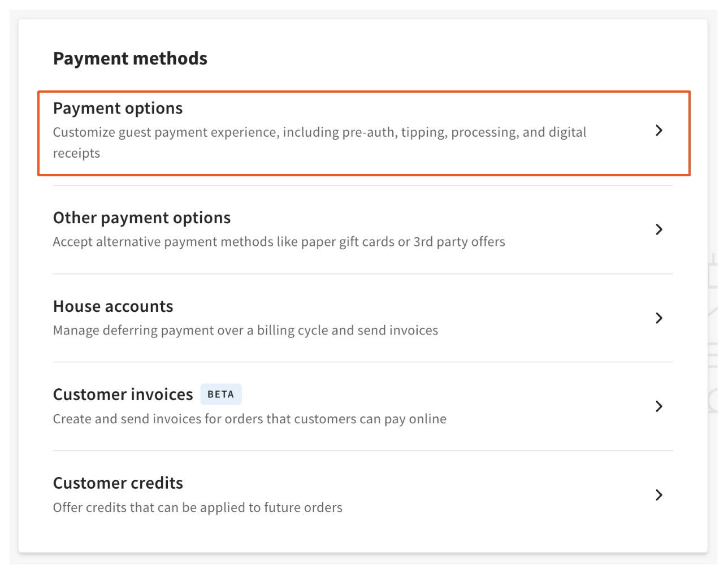Screen dimensions: 728x573
Task: Click the chevron next to Payment options
Action: [x=659, y=131]
